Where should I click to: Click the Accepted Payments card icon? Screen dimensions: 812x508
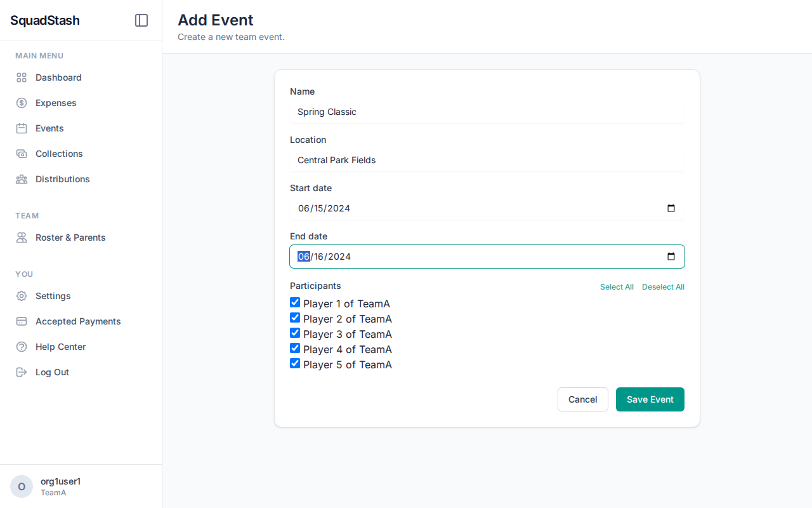click(21, 321)
